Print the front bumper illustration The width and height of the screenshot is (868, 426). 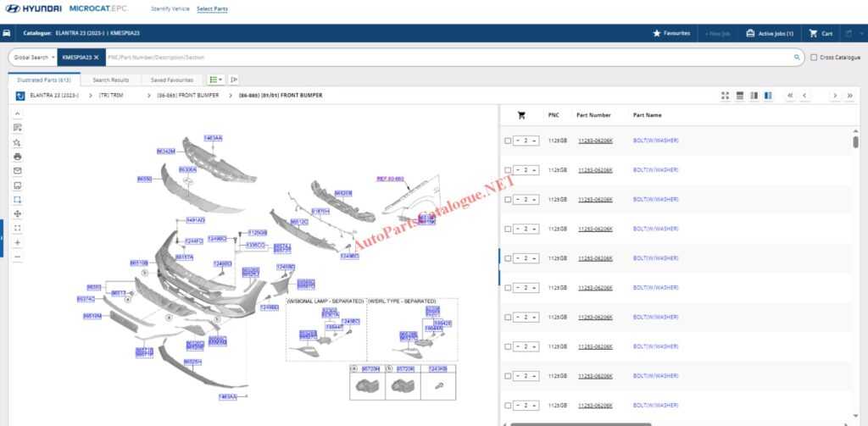pos(18,157)
